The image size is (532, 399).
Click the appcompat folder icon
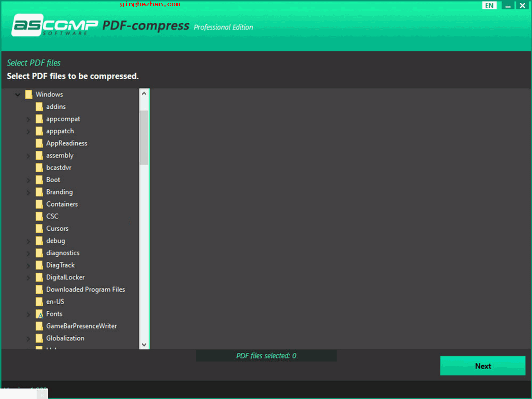(x=39, y=119)
